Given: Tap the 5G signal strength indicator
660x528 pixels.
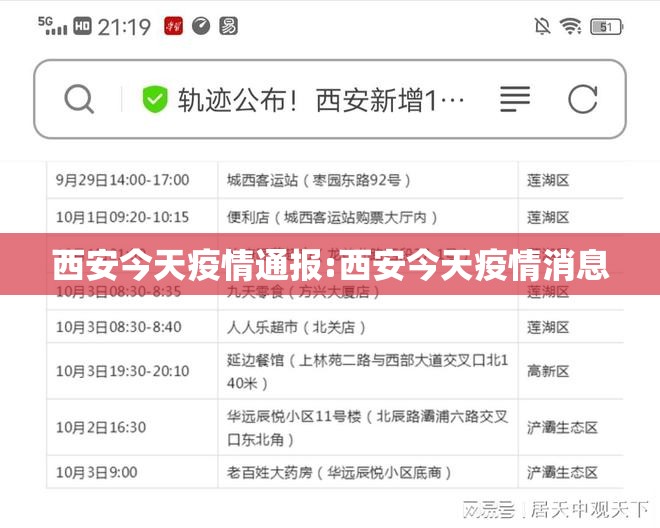Looking at the screenshot, I should click(x=52, y=26).
